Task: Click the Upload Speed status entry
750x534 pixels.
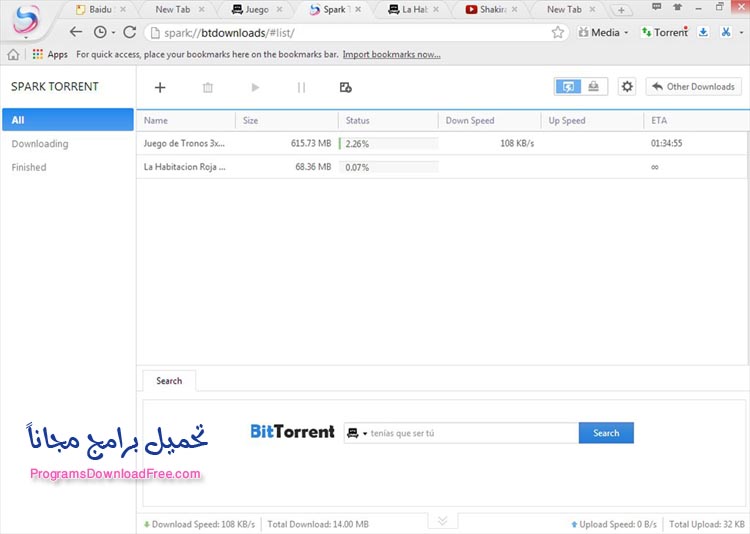Action: coord(614,524)
